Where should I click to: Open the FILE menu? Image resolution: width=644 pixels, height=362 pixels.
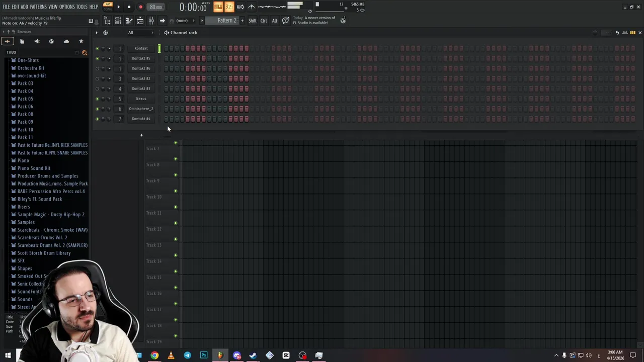(x=6, y=7)
